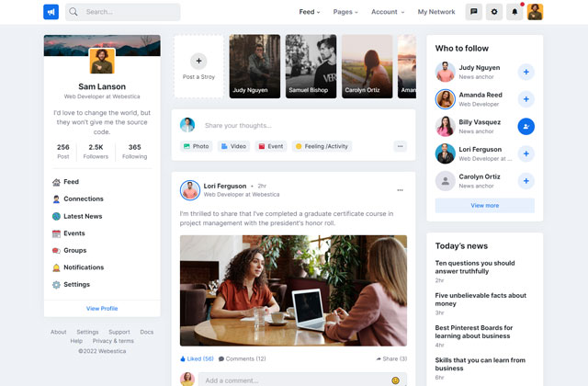Open the notifications bell icon in navbar
The height and width of the screenshot is (386, 588).
click(515, 12)
